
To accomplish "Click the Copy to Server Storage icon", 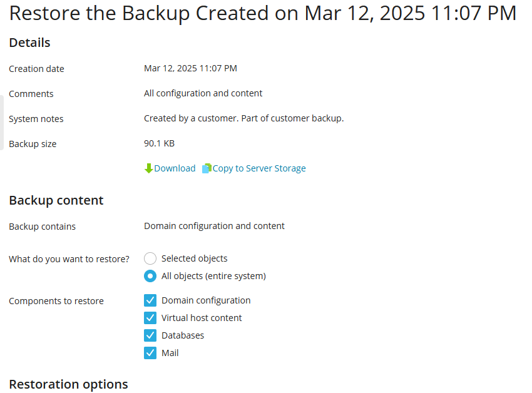I will [x=207, y=168].
